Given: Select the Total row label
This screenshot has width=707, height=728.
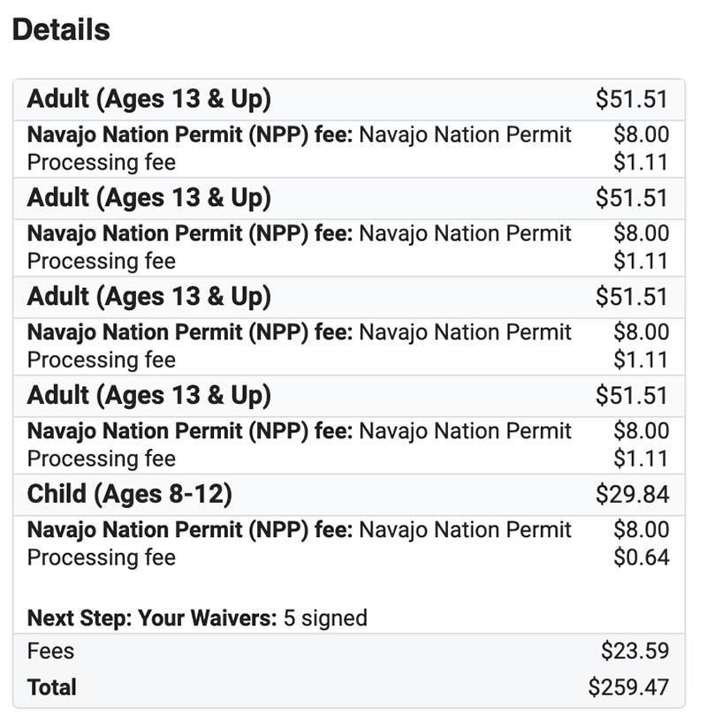Looking at the screenshot, I should 52,687.
